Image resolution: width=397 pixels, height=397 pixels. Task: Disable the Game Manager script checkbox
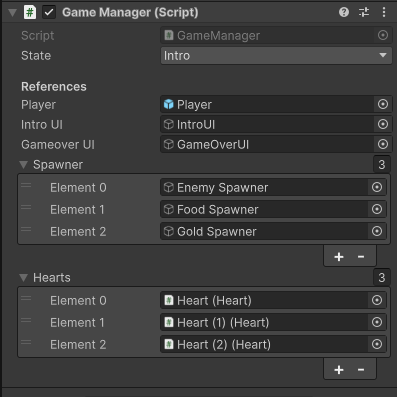tap(49, 13)
